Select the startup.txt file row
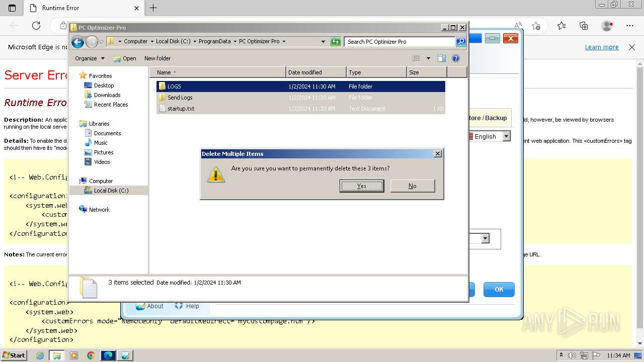 coord(301,109)
